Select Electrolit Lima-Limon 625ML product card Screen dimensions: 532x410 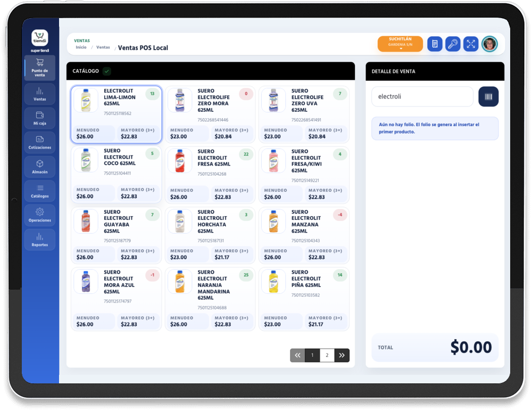pyautogui.click(x=117, y=114)
